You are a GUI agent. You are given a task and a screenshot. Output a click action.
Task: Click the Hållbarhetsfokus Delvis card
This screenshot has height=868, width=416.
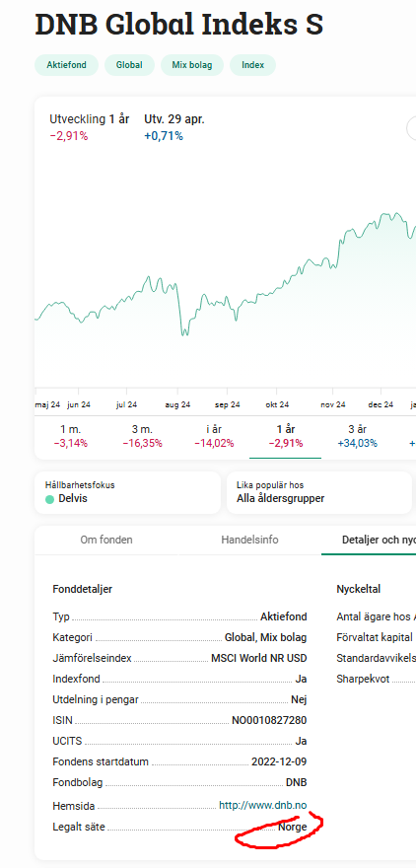pos(127,492)
